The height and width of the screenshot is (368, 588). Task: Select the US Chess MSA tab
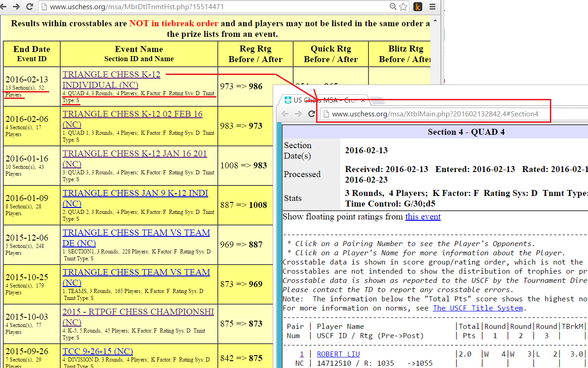tap(325, 100)
